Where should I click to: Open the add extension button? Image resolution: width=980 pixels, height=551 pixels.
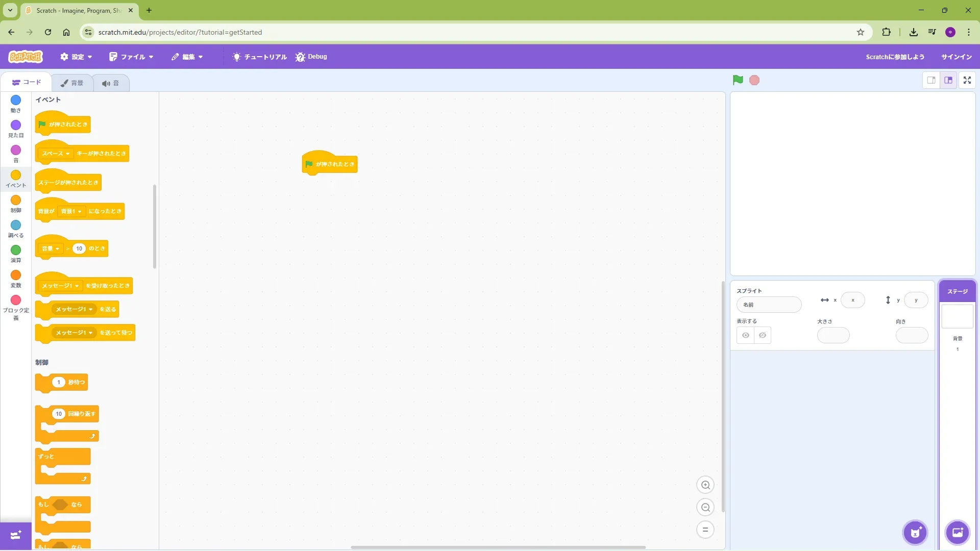15,535
